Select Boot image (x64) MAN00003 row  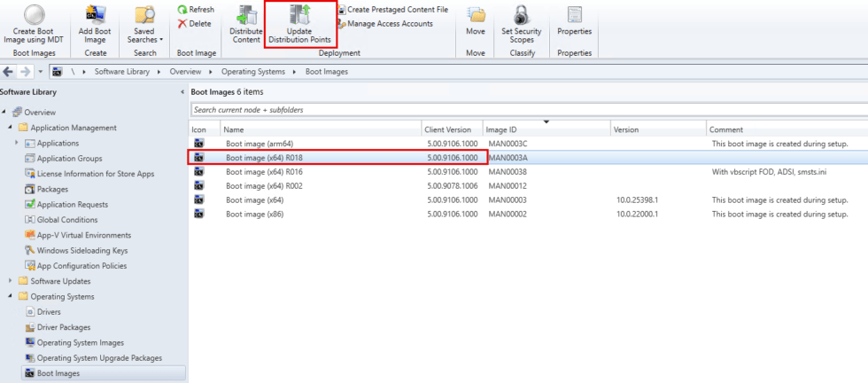click(x=528, y=199)
